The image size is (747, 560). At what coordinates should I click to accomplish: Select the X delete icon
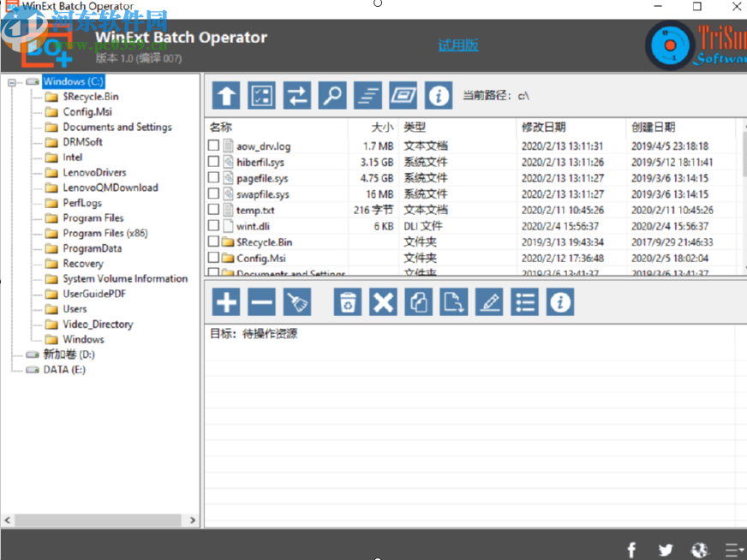383,301
